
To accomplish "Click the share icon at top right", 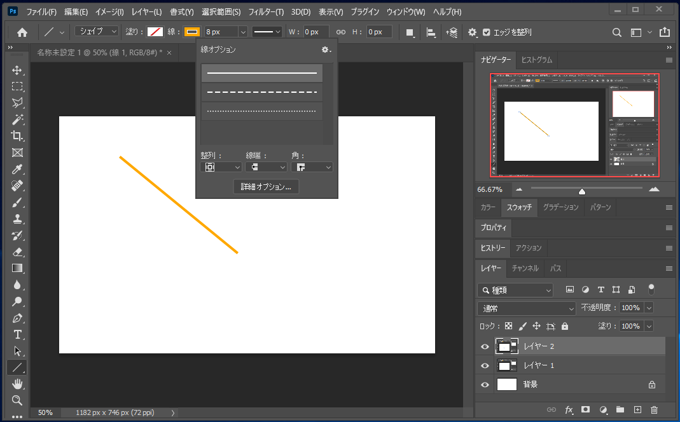I will coord(664,32).
